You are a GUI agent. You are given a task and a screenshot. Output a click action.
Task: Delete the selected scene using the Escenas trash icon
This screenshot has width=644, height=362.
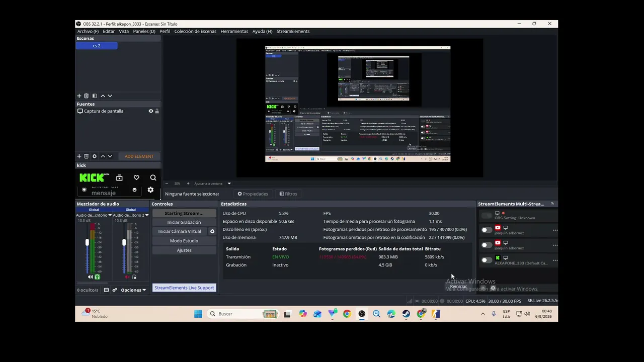pyautogui.click(x=87, y=96)
